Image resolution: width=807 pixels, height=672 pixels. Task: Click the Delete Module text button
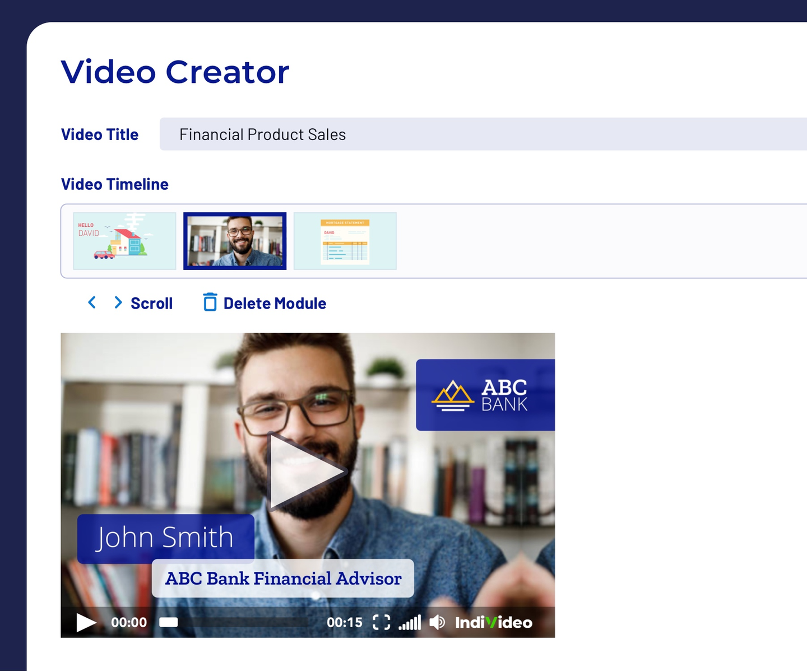(x=275, y=303)
